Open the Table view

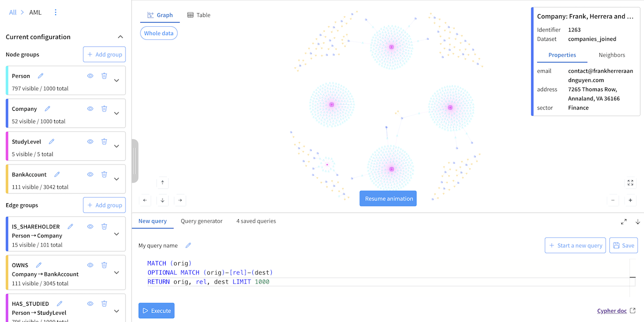198,15
